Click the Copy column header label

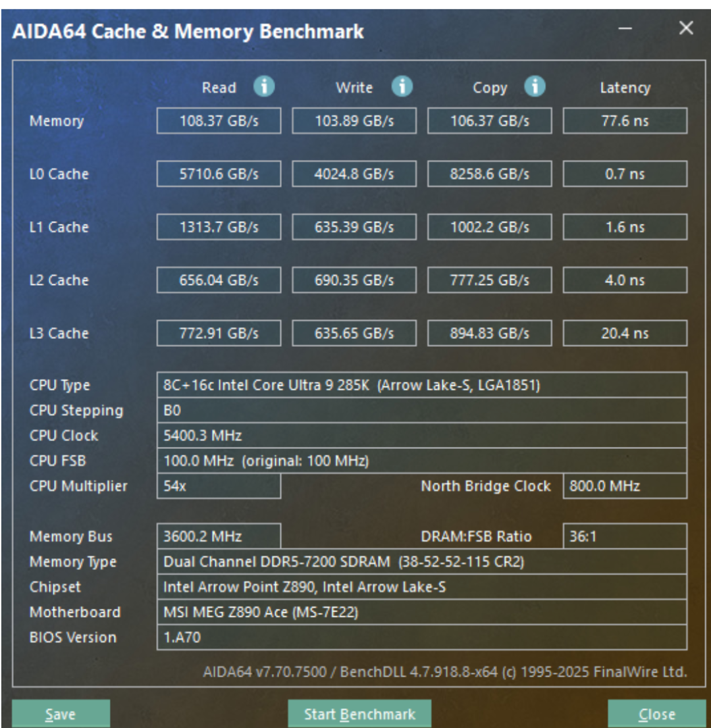pos(490,88)
